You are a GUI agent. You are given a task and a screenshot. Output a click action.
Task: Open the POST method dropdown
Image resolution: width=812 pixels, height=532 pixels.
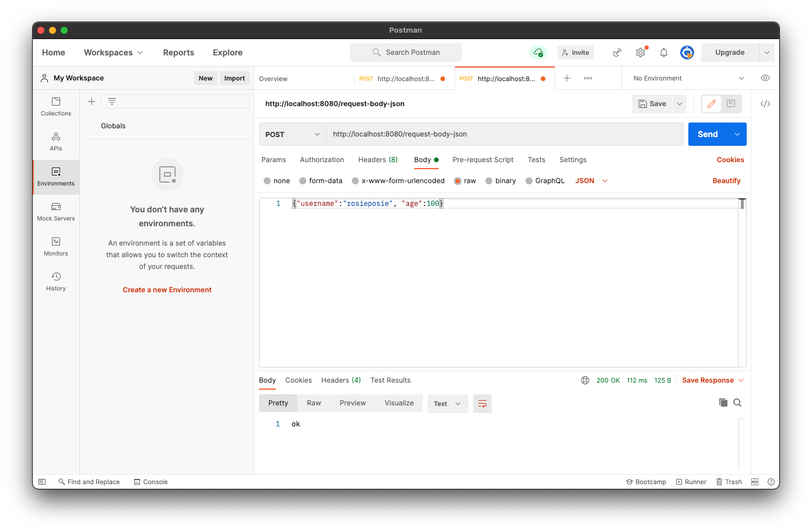[x=292, y=134]
